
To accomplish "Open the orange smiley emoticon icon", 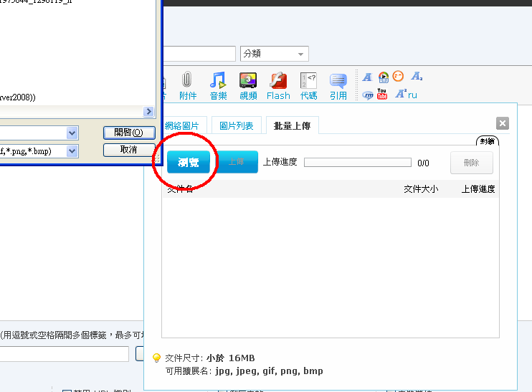I will [399, 76].
